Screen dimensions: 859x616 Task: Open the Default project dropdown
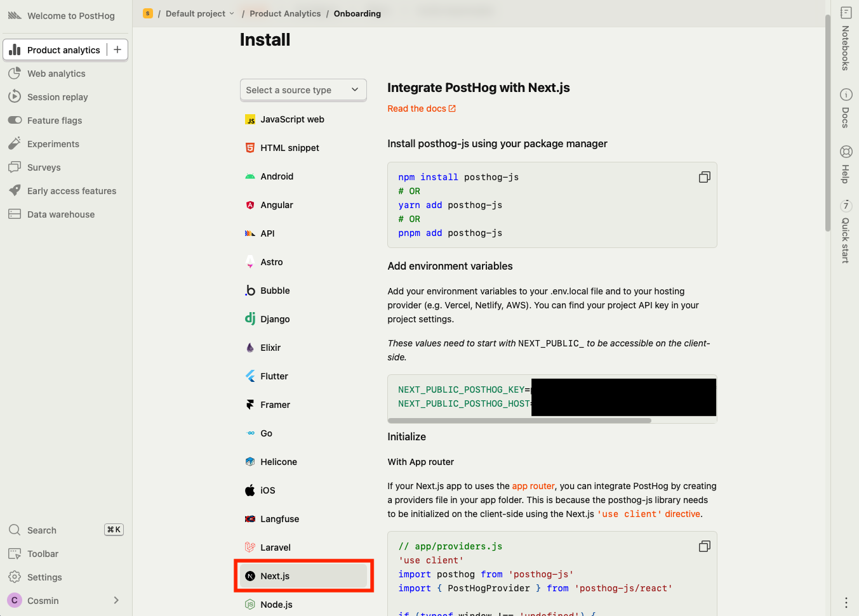coord(200,13)
